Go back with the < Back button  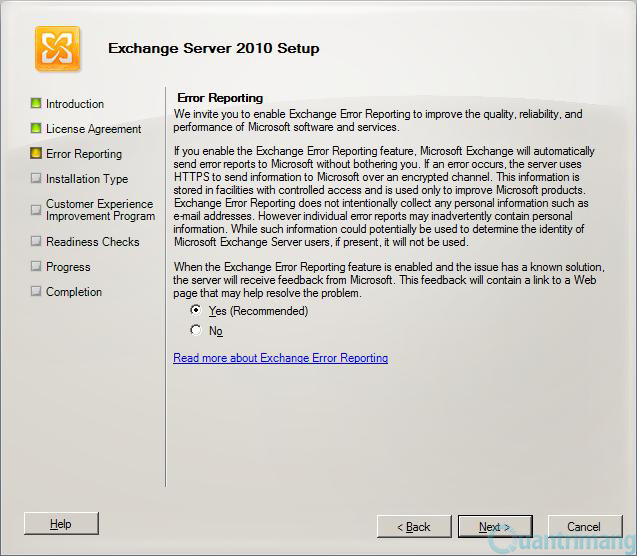pyautogui.click(x=414, y=527)
